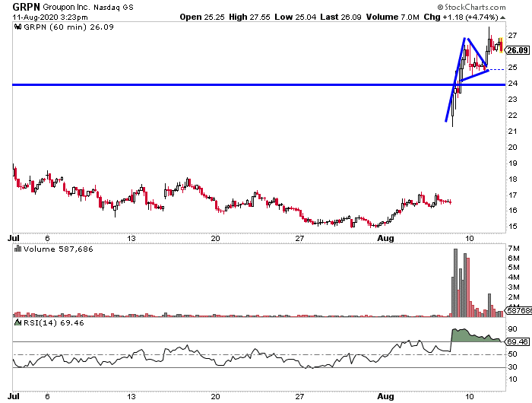Click the candlestick icon before GRPN (60 min)

click(x=18, y=27)
